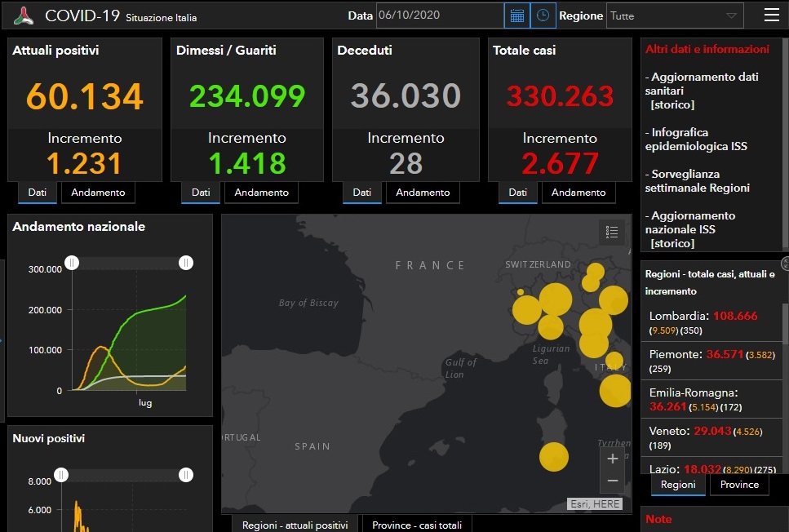This screenshot has width=789, height=532.
Task: Click the Data input field showing 06/10/2020
Action: (439, 16)
